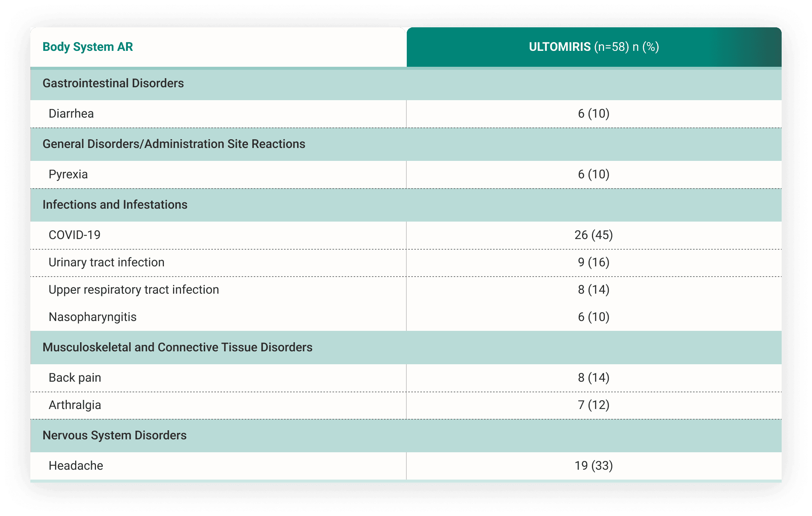Click the Diarrhea row label

71,114
